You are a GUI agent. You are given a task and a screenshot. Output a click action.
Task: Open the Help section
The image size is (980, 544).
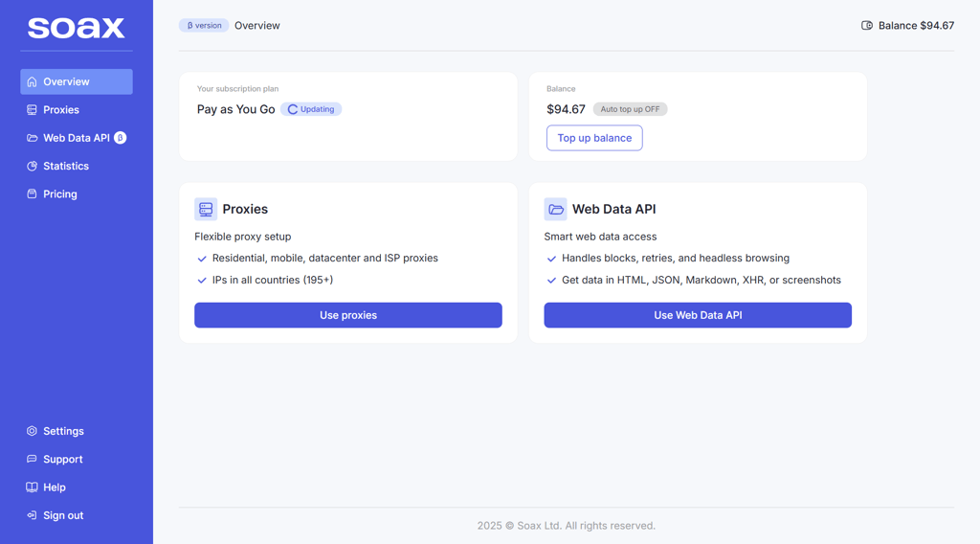(x=77, y=487)
